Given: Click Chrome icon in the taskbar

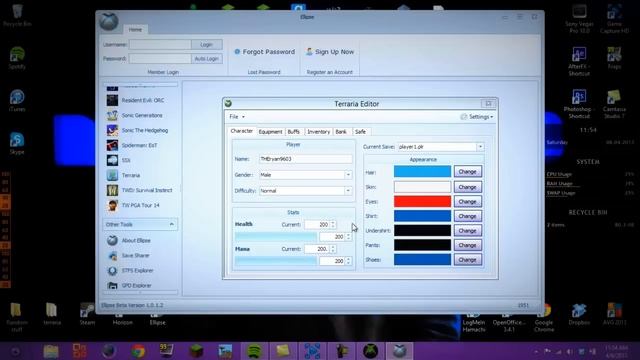Looking at the screenshot, I should 138,351.
